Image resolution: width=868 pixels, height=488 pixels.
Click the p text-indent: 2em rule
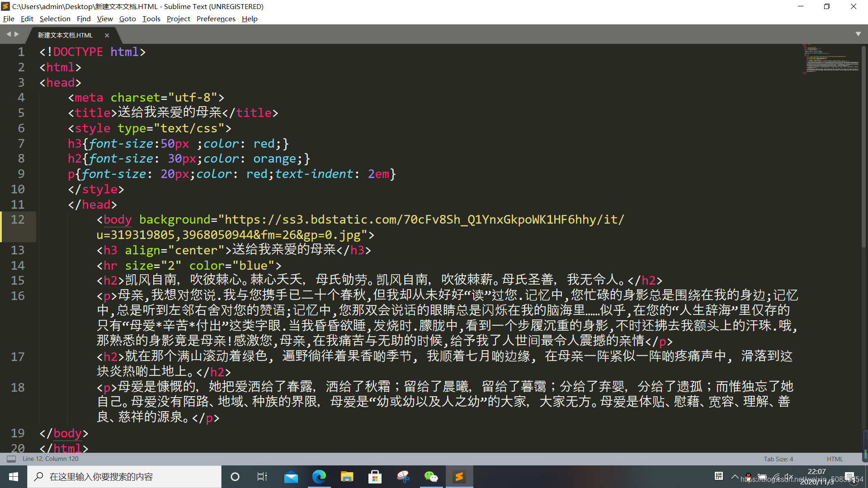pos(231,174)
